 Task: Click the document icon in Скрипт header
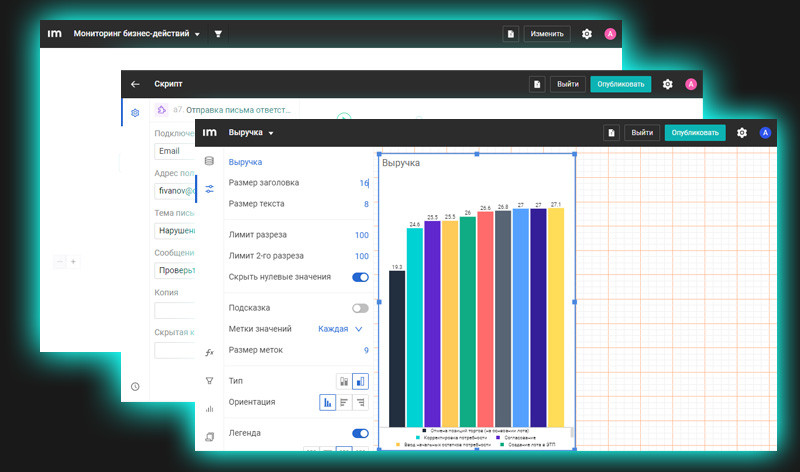(537, 84)
